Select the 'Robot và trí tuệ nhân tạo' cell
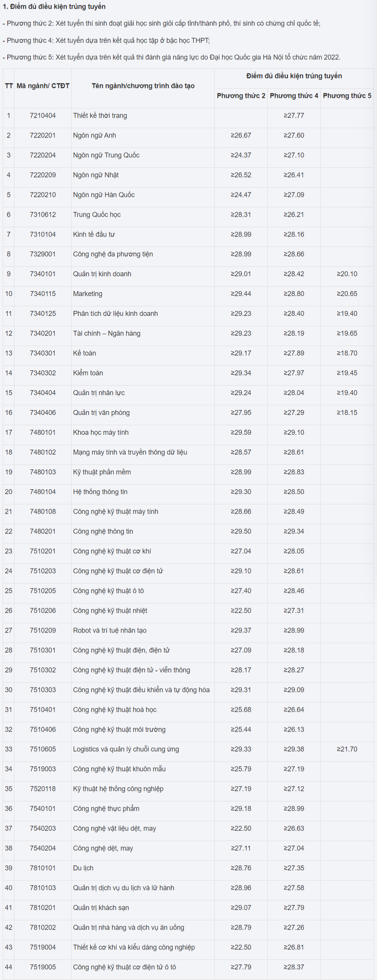The image size is (377, 980). pyautogui.click(x=110, y=630)
